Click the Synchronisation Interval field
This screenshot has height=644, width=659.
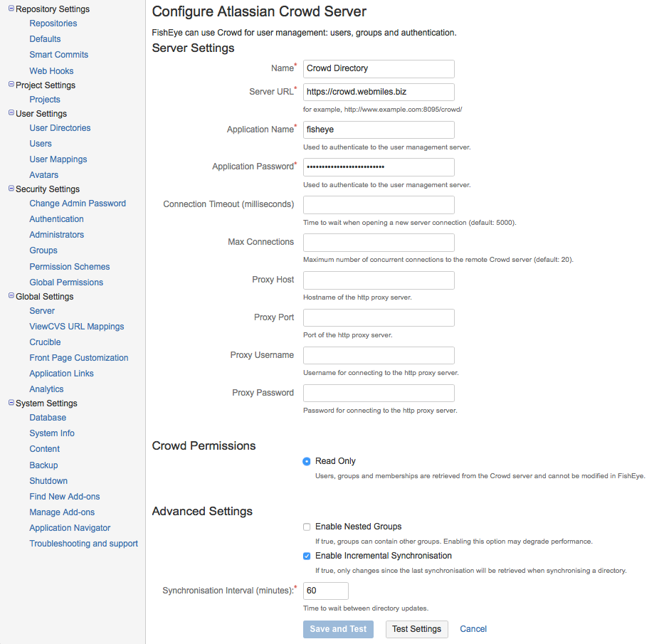click(x=326, y=591)
